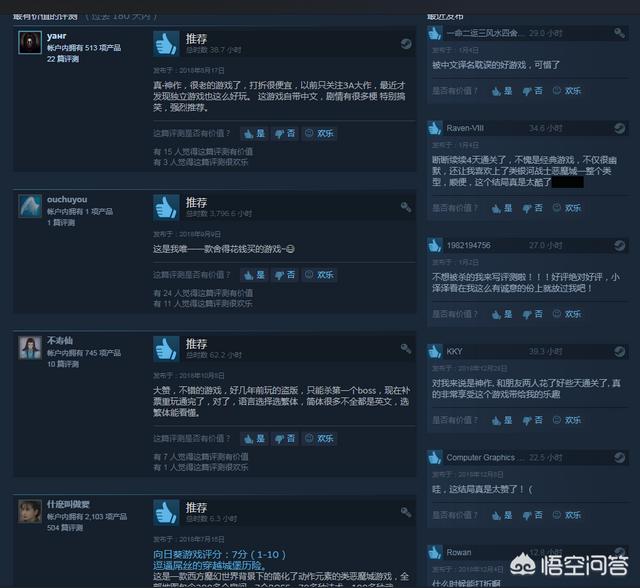Click the key icon on the first recent review
Viewport: 640px width, 588px height.
point(620,33)
